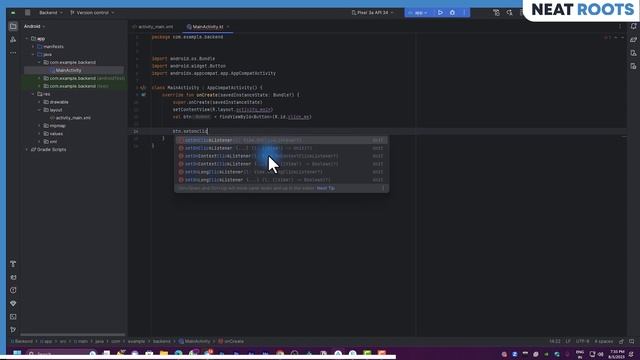The image size is (640, 360).
Task: Choose second setOnClickListener lambda suggestion
Action: tap(282, 148)
